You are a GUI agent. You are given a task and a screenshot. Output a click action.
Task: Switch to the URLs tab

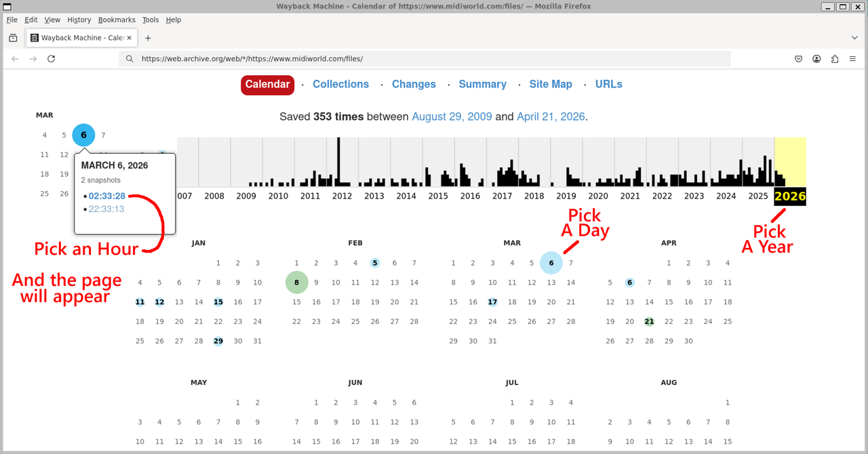608,84
